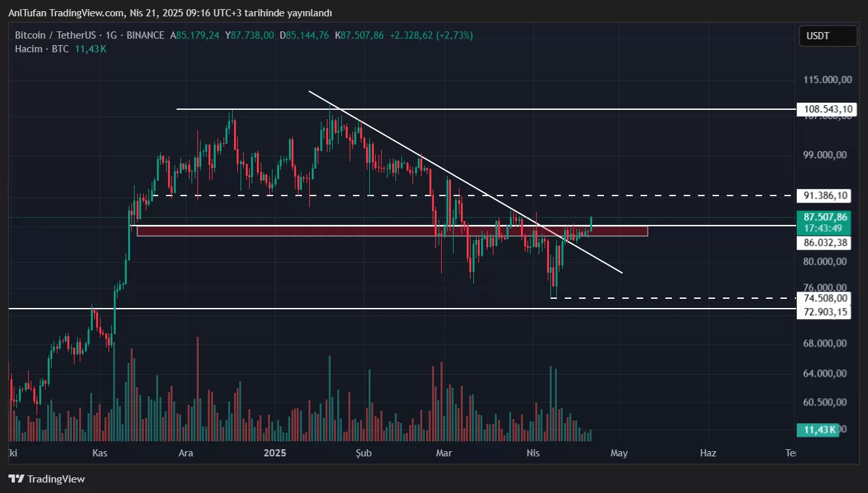
Task: Click the Hacim · BTC volume indicator label
Action: coord(42,49)
